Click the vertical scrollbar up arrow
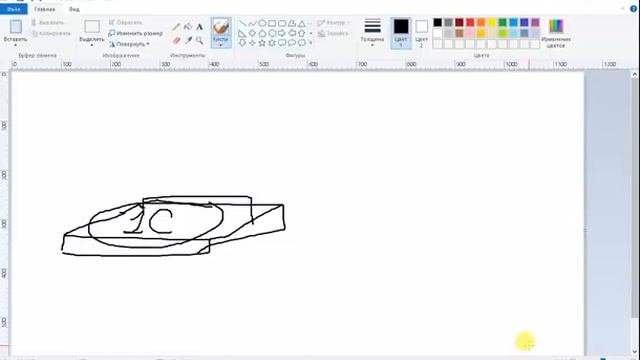The image size is (640, 360). click(635, 75)
